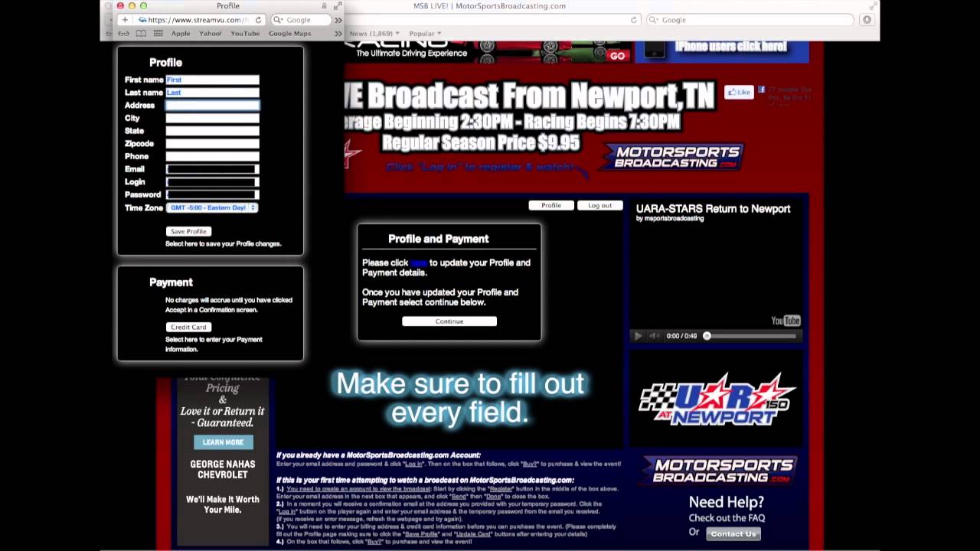This screenshot has height=551, width=980.
Task: Click the Email field
Action: (x=212, y=169)
